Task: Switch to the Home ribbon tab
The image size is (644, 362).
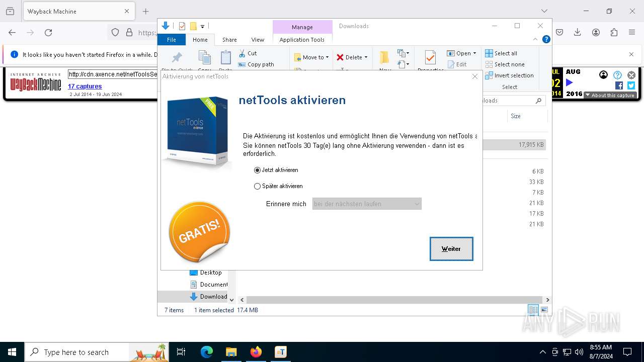Action: (x=200, y=40)
